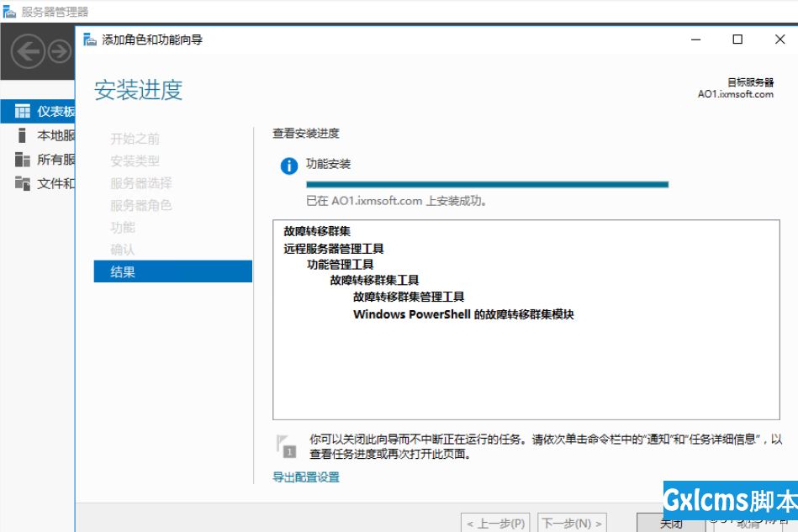Select 功能管理工具 in the results list
Screen dimensions: 798x532
340,265
